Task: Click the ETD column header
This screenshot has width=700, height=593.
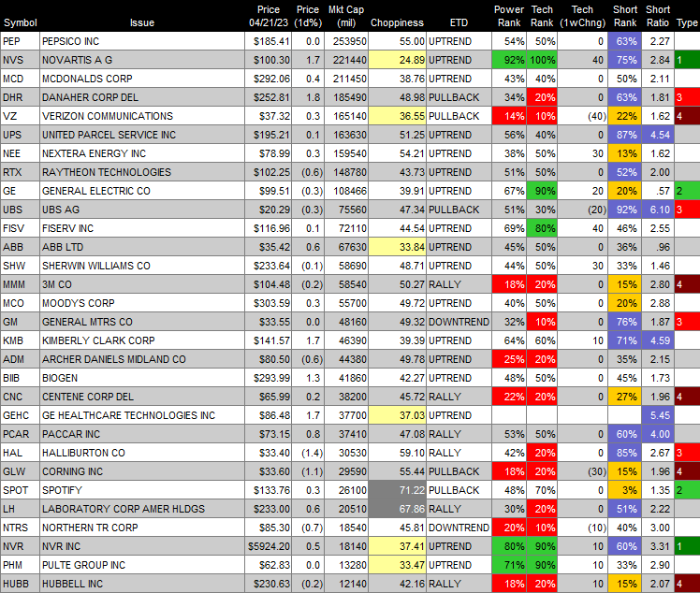Action: [x=459, y=22]
